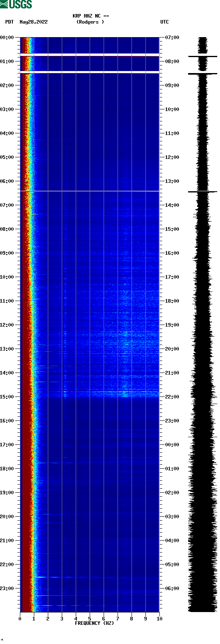Click the UTC '02:00' time label
The height and width of the screenshot is (644, 220).
[172, 493]
